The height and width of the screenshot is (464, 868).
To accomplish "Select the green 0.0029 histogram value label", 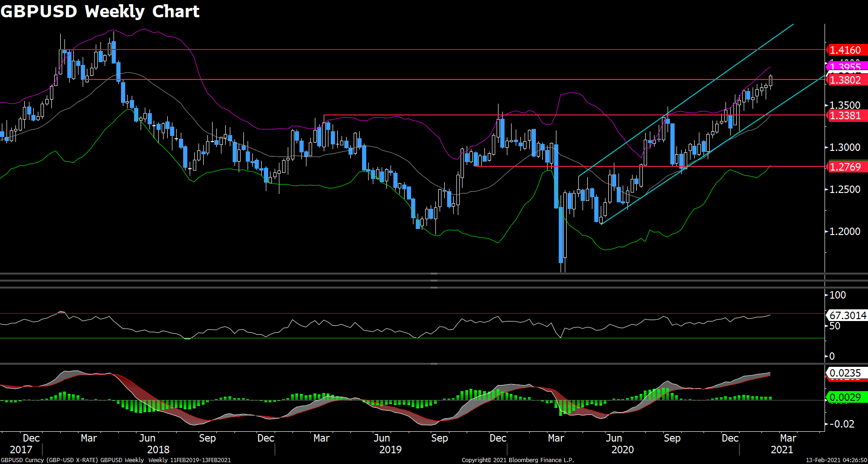I will pyautogui.click(x=847, y=397).
